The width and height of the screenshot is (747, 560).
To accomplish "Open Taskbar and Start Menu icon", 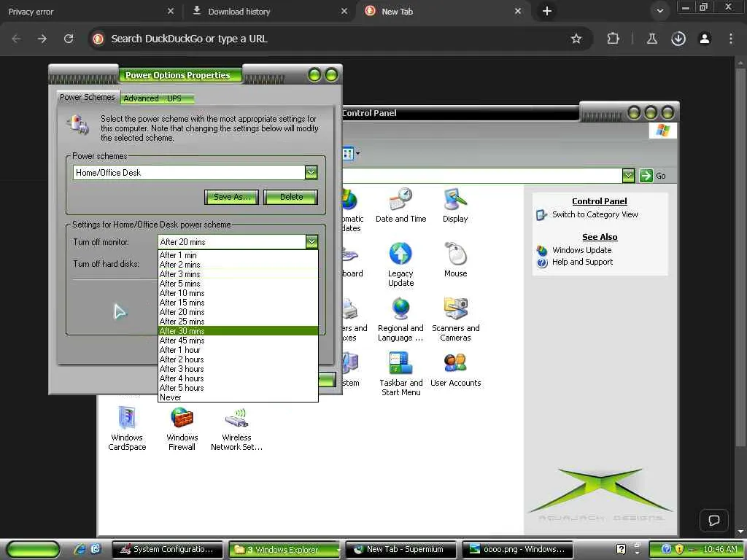I will coord(400,374).
